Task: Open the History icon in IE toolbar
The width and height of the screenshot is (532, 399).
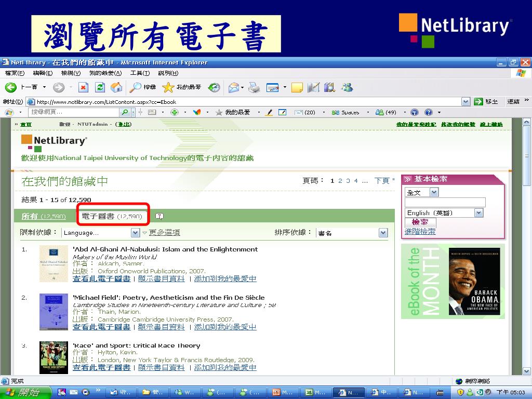Action: pos(214,87)
